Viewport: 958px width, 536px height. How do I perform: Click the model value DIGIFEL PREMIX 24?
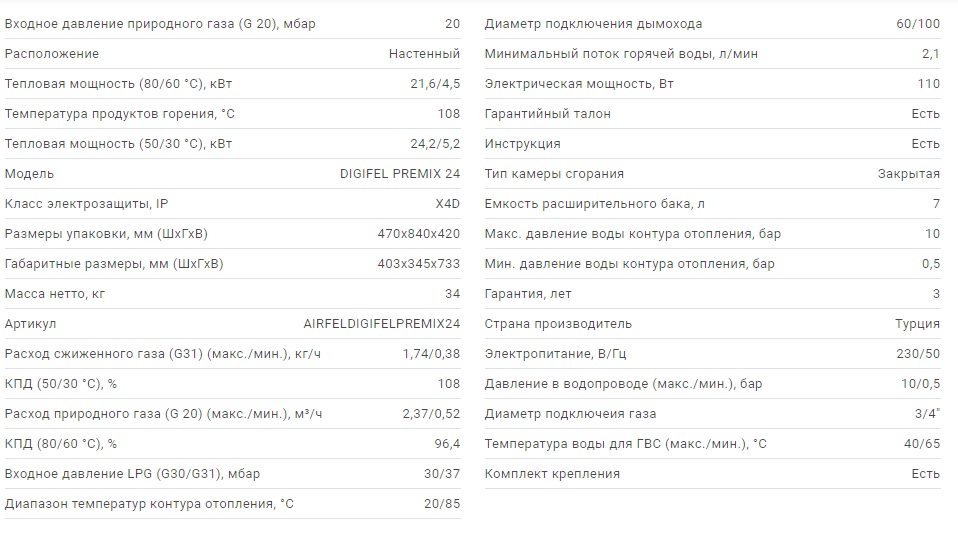click(x=400, y=174)
